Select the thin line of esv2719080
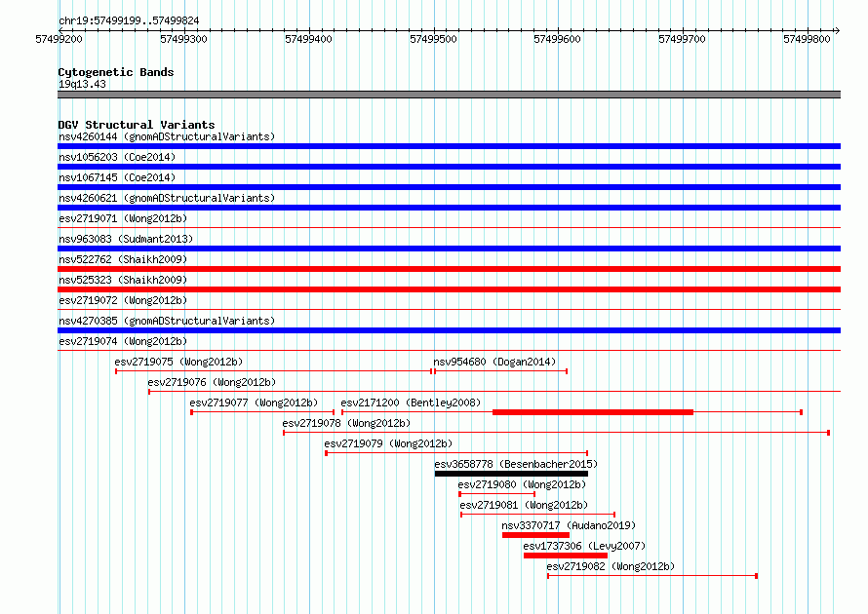Viewport: 868px width, 614px height. click(x=497, y=494)
